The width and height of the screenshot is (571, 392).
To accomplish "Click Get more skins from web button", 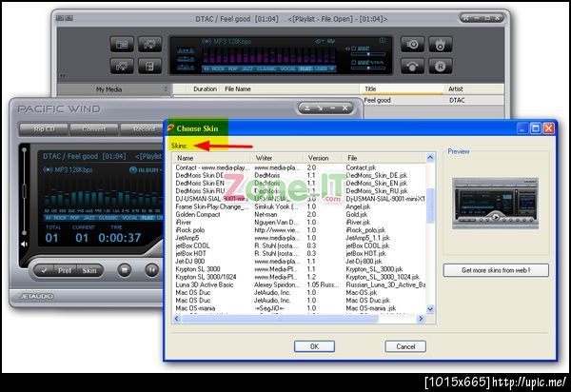I will point(496,270).
